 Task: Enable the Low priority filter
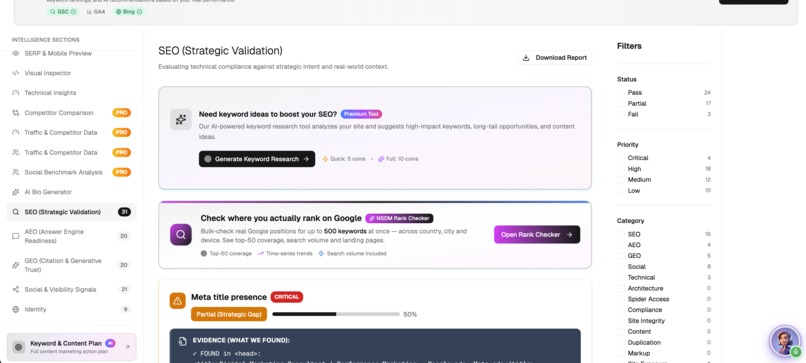[x=621, y=190]
